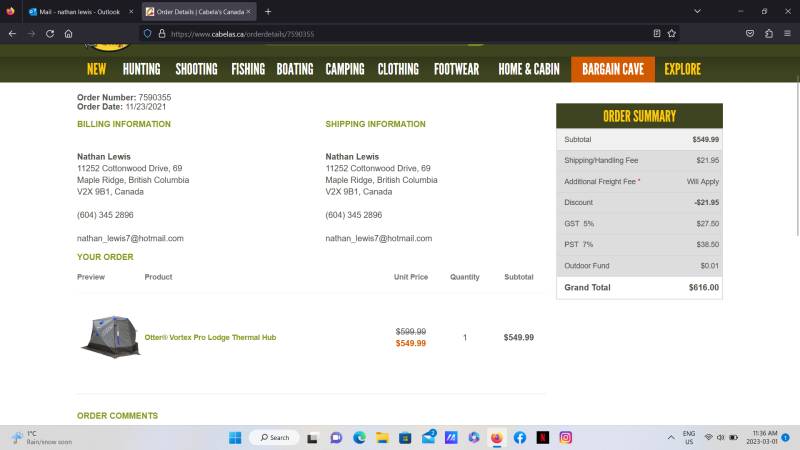Image resolution: width=800 pixels, height=450 pixels.
Task: Open Task View on the taskbar
Action: (x=312, y=438)
